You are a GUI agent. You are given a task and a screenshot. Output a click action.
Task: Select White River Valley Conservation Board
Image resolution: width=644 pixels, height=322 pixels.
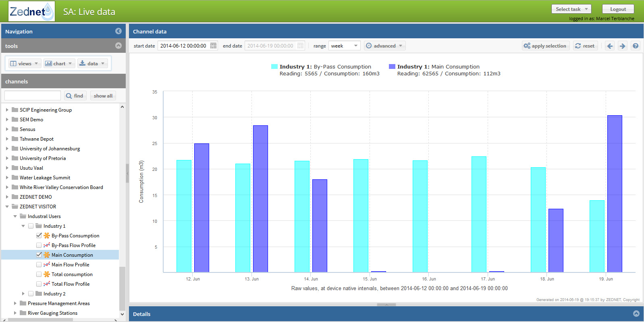[x=61, y=187]
